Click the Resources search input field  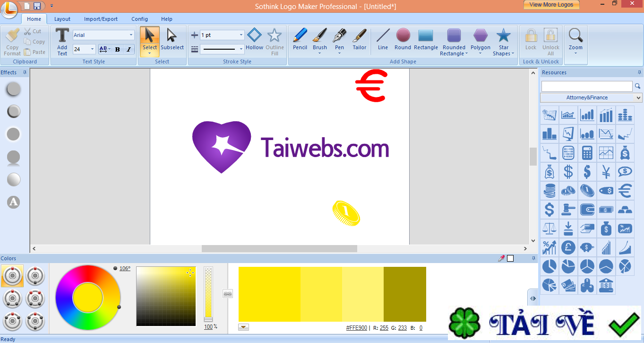[x=587, y=86]
